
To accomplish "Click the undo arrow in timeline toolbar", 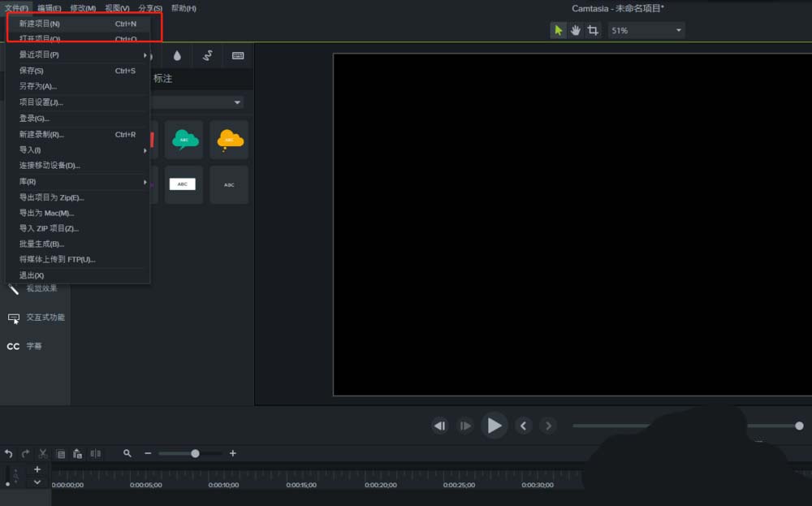I will click(9, 453).
